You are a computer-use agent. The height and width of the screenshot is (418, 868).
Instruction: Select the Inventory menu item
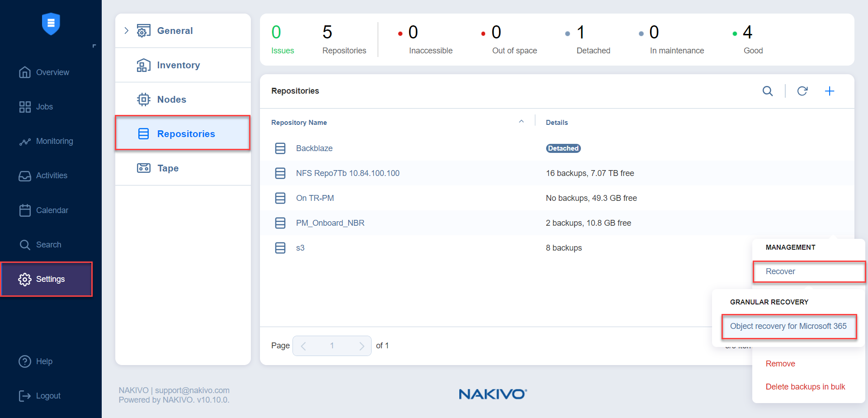pos(183,65)
